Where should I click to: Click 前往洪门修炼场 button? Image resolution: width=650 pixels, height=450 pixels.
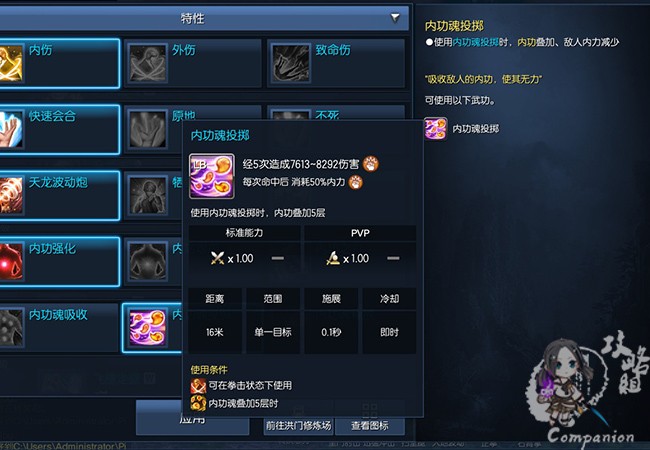tap(298, 426)
